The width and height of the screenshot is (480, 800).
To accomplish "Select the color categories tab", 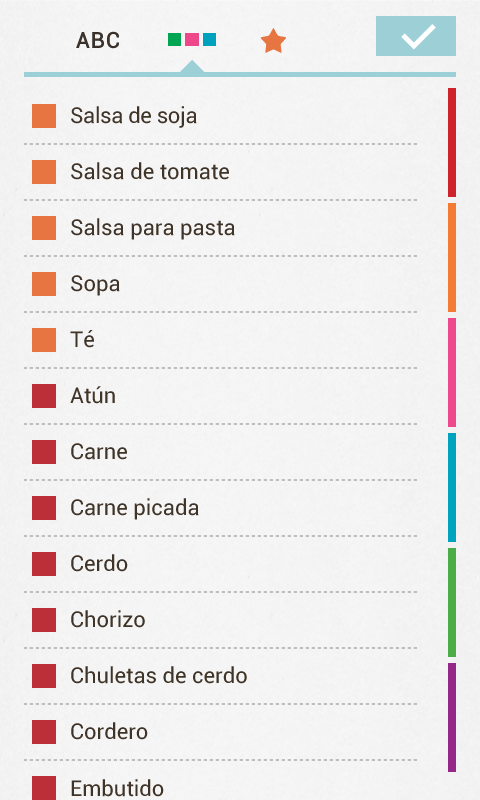I will (x=192, y=39).
